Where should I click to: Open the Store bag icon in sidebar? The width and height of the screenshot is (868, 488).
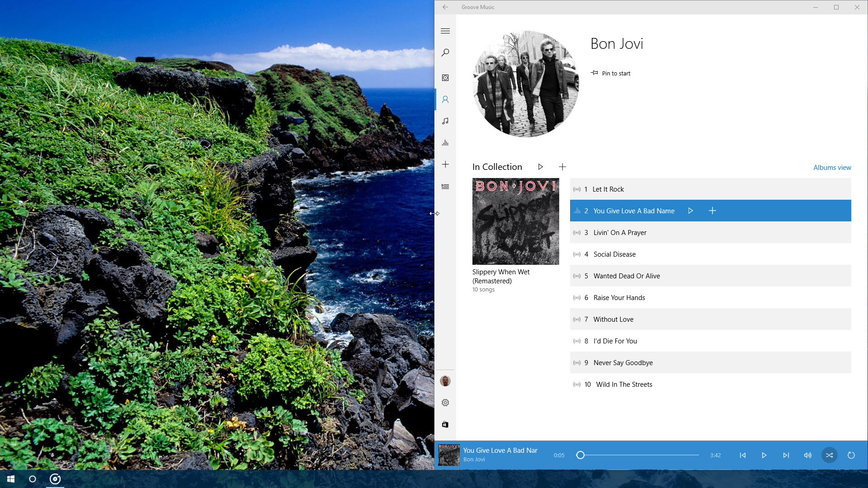pyautogui.click(x=445, y=424)
